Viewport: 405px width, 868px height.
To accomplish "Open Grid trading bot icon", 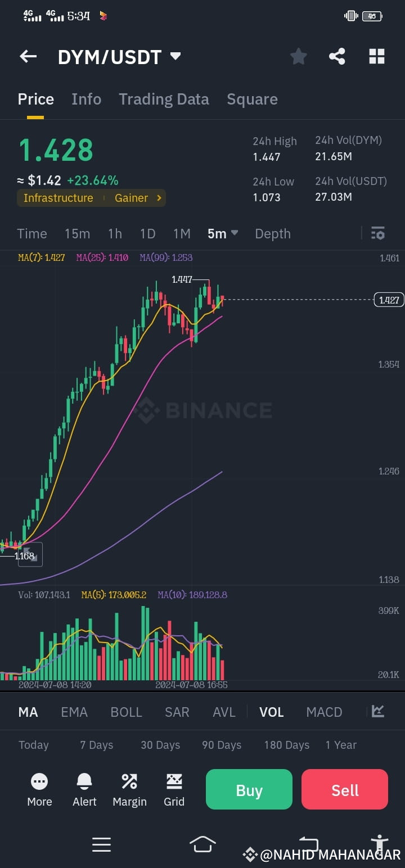I will (x=174, y=781).
